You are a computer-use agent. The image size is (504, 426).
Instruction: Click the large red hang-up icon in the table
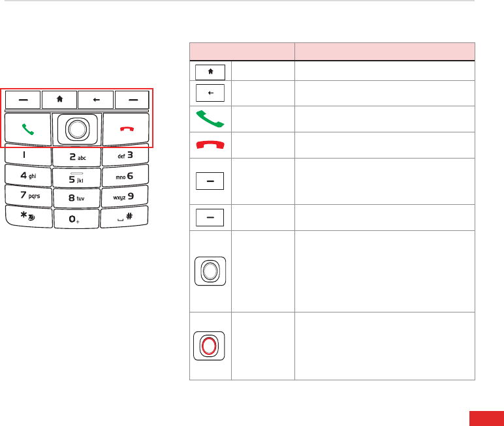pyautogui.click(x=210, y=145)
